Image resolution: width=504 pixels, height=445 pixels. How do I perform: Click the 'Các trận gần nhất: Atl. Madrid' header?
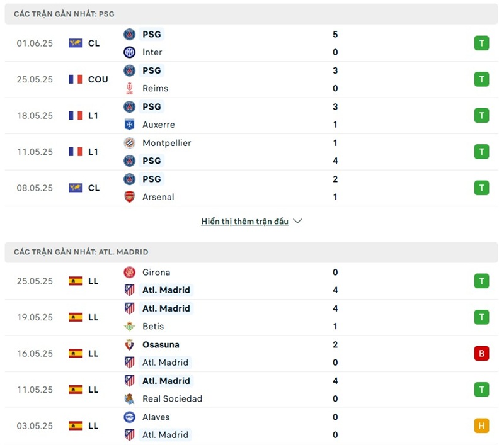[81, 252]
